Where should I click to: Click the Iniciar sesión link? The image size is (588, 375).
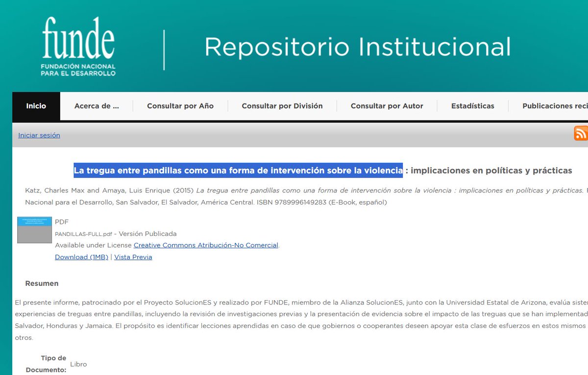[39, 135]
